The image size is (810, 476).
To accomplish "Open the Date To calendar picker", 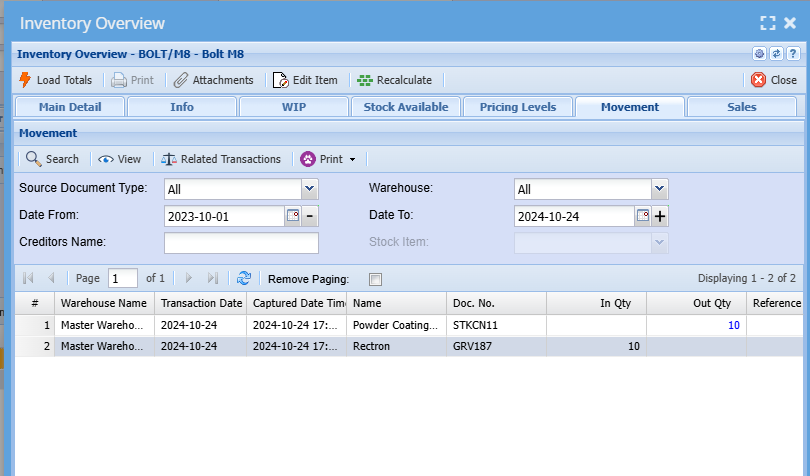I will 643,216.
